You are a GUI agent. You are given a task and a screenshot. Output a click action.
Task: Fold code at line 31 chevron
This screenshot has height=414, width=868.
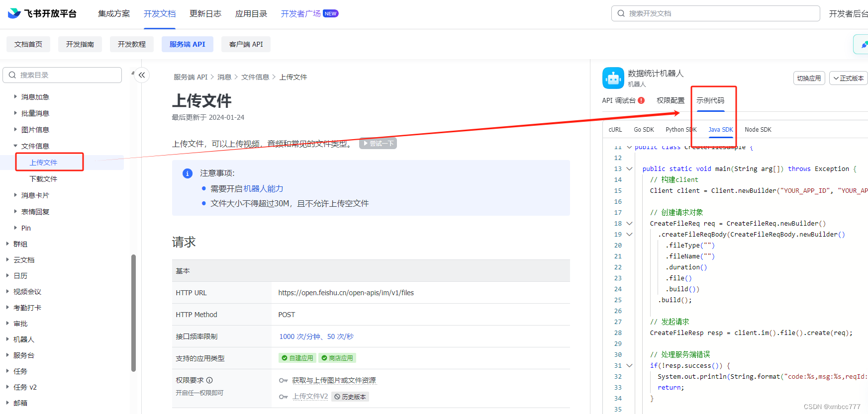(629, 366)
